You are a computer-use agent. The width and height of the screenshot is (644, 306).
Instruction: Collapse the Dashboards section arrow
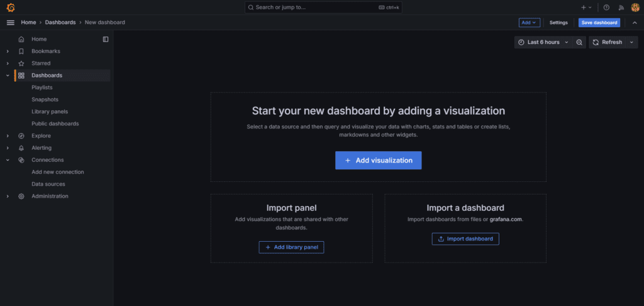click(x=8, y=76)
